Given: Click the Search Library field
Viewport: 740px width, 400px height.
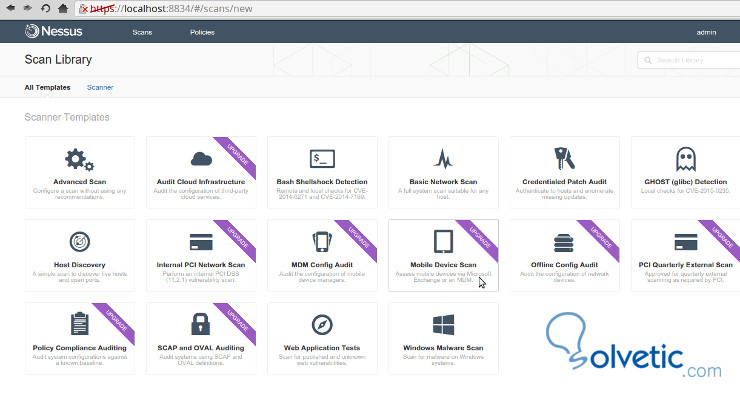Looking at the screenshot, I should coord(689,60).
